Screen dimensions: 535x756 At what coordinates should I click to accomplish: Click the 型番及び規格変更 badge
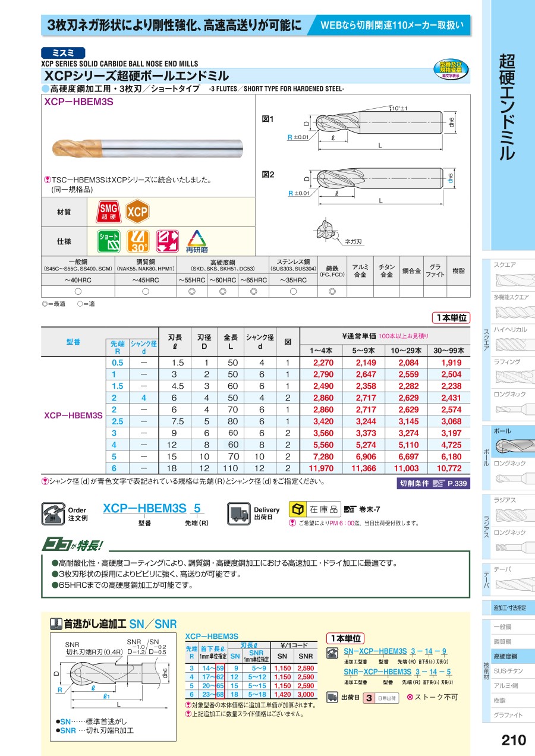pyautogui.click(x=451, y=68)
